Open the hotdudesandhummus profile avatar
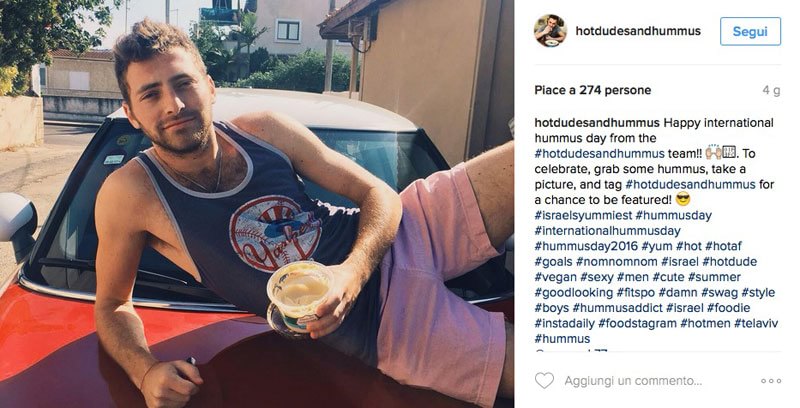The height and width of the screenshot is (408, 800). pos(550,31)
